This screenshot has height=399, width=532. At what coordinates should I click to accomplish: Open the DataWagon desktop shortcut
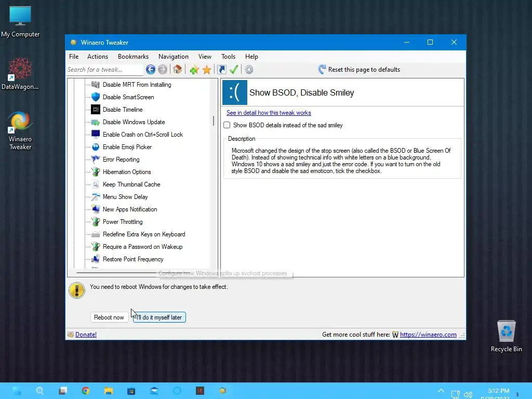point(20,74)
